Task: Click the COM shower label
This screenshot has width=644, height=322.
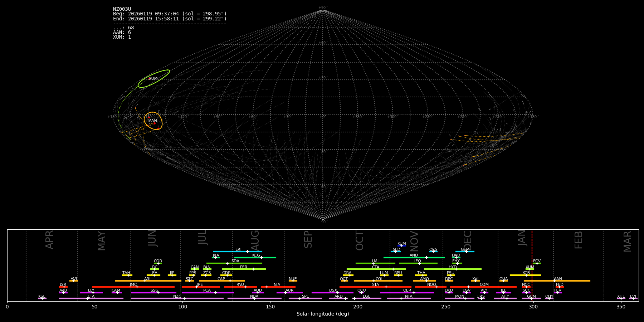Action: pyautogui.click(x=484, y=285)
